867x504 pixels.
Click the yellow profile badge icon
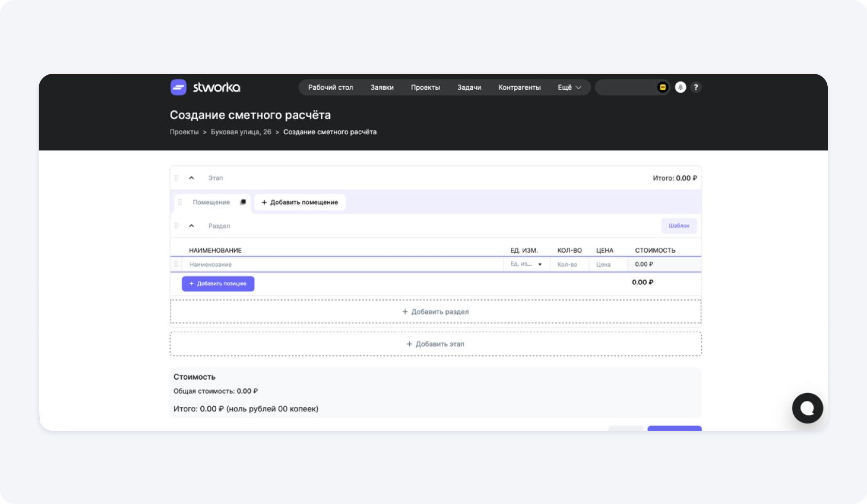(663, 87)
